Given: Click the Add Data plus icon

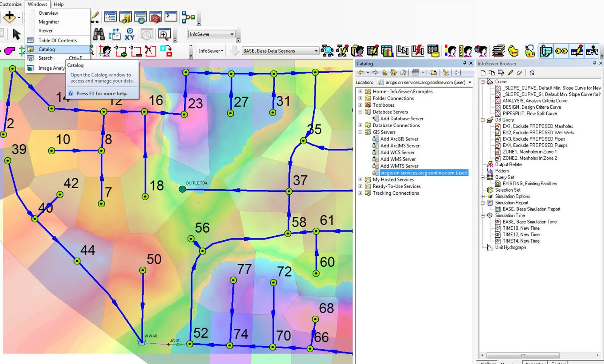Looking at the screenshot, I should pos(9,17).
